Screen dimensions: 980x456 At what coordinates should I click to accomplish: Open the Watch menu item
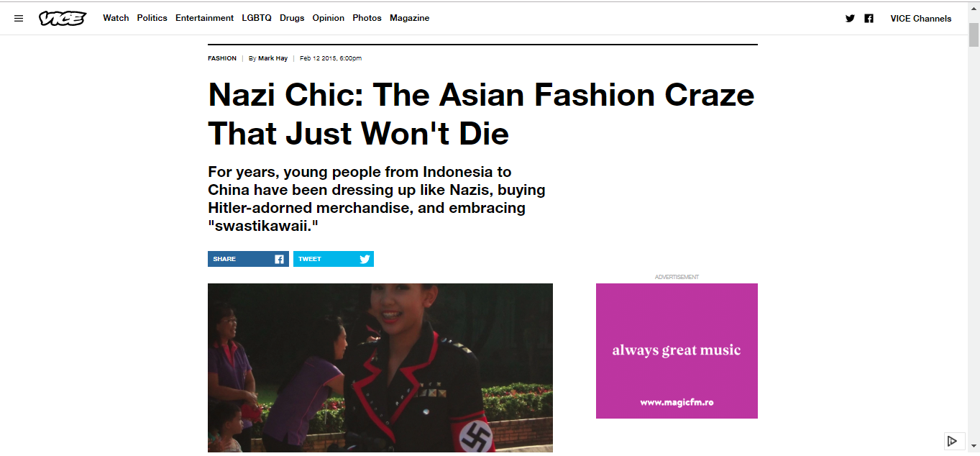[x=116, y=18]
